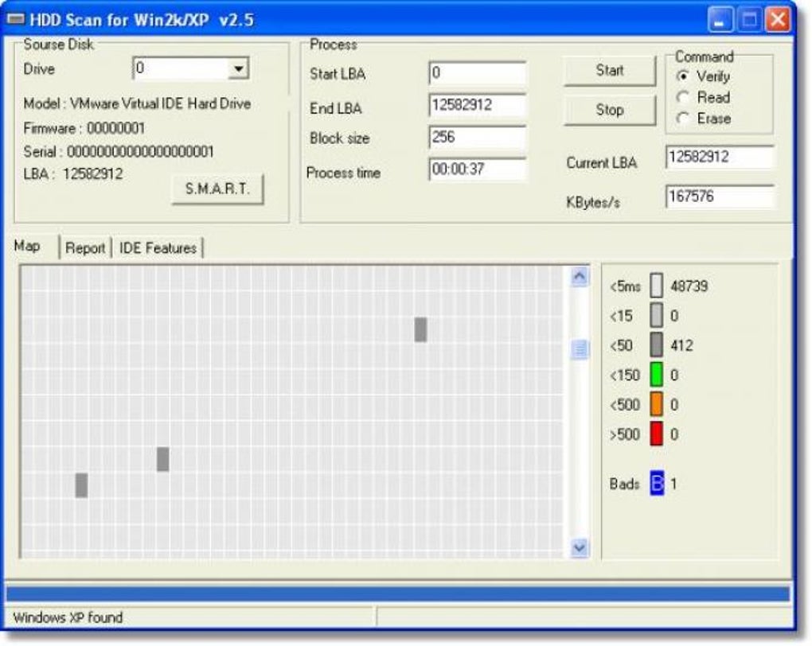Open the IDE Features tab
This screenshot has height=646, width=812.
[x=158, y=248]
